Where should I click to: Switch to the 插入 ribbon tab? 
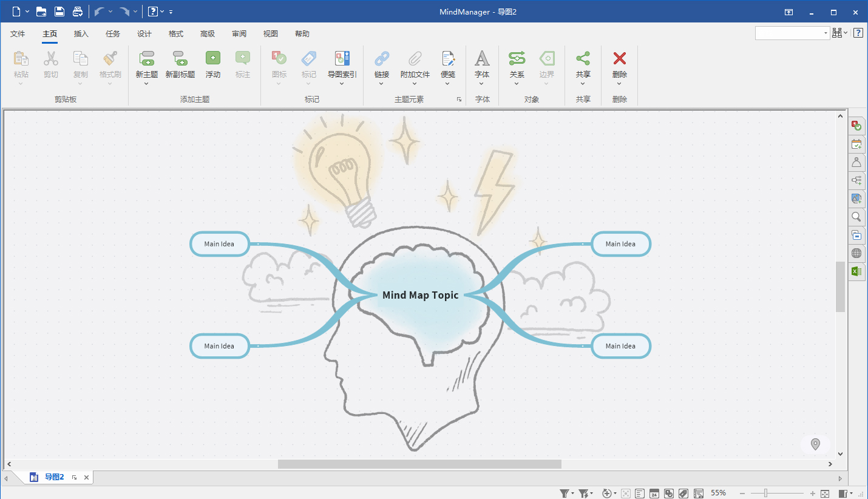pyautogui.click(x=81, y=33)
